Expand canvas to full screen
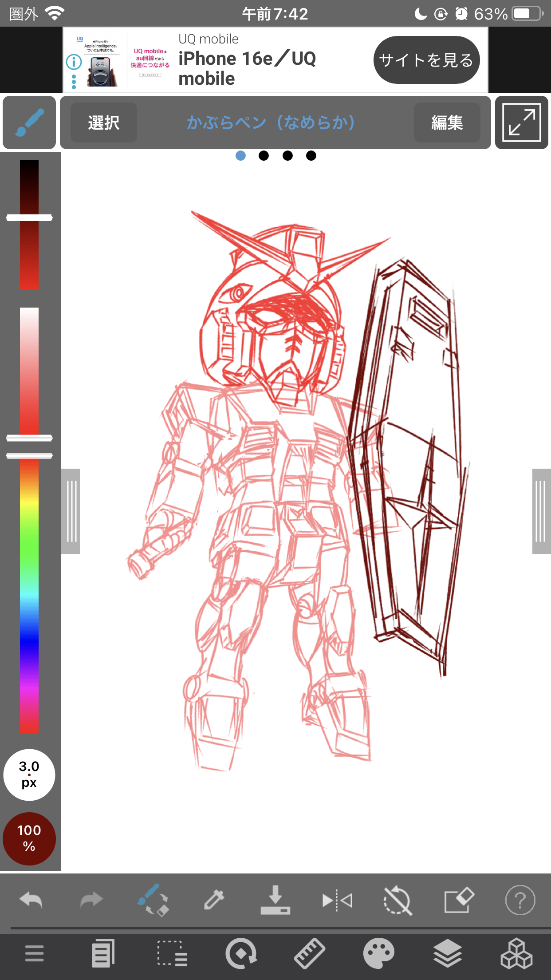This screenshot has height=980, width=551. tap(521, 122)
